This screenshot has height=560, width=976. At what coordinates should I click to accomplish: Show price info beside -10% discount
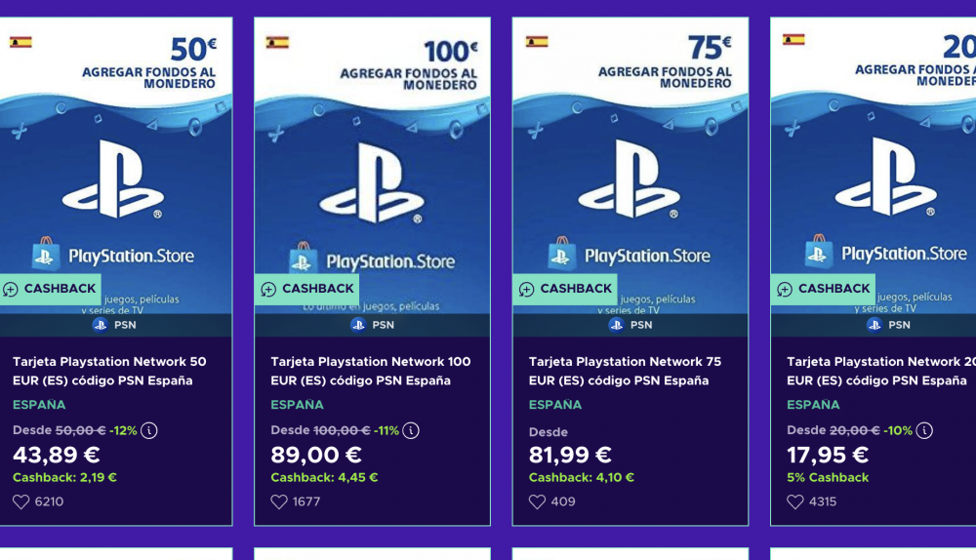[x=923, y=430]
